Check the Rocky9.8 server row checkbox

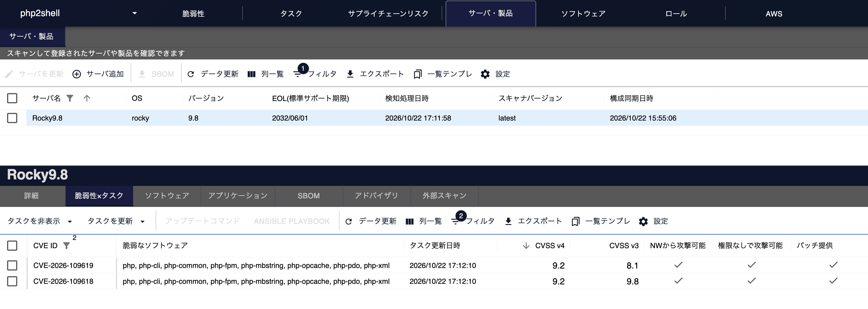click(12, 118)
